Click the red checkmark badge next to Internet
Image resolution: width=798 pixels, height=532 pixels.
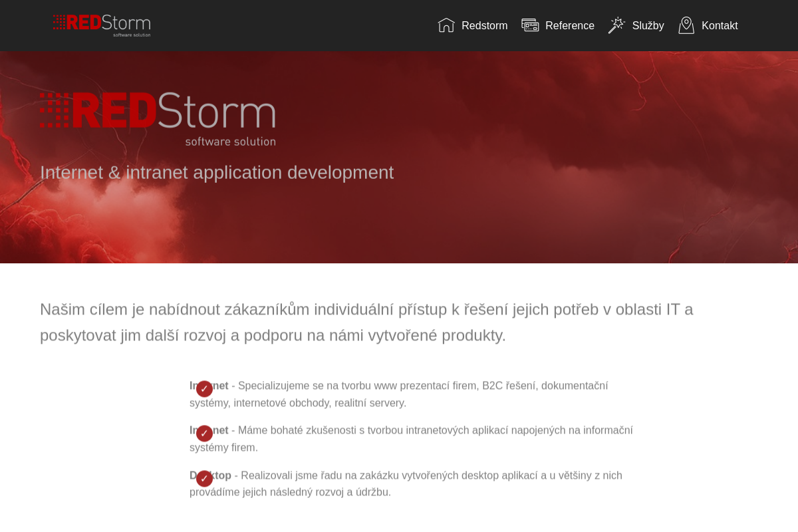pos(204,388)
